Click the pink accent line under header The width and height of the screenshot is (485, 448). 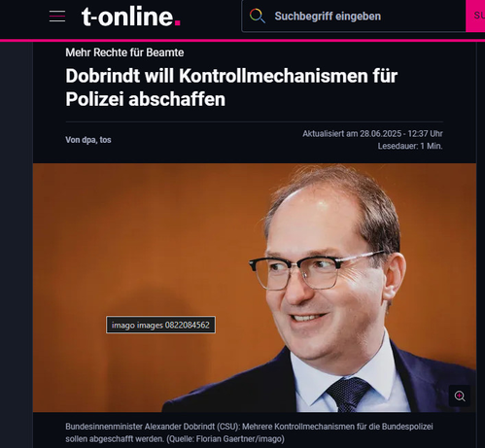[x=242, y=41]
